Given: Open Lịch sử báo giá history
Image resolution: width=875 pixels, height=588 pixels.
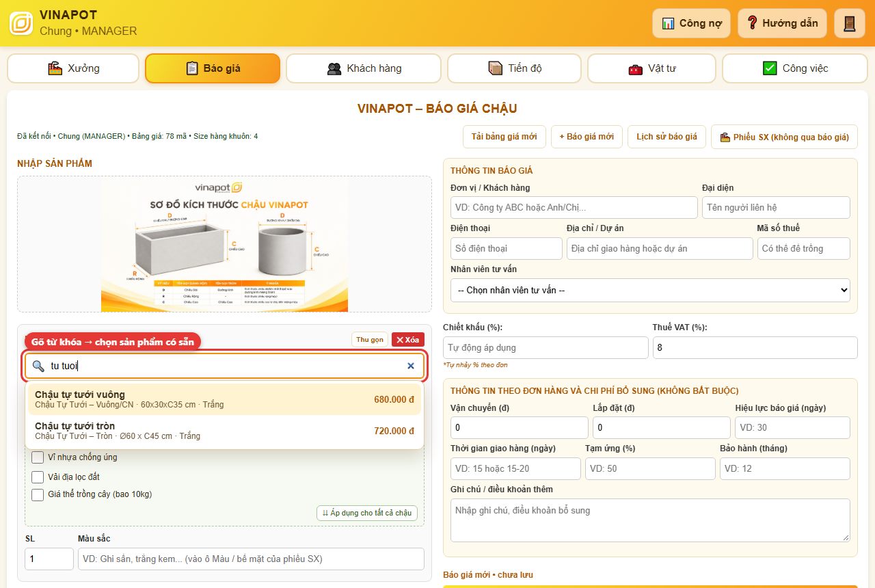Looking at the screenshot, I should click(667, 137).
